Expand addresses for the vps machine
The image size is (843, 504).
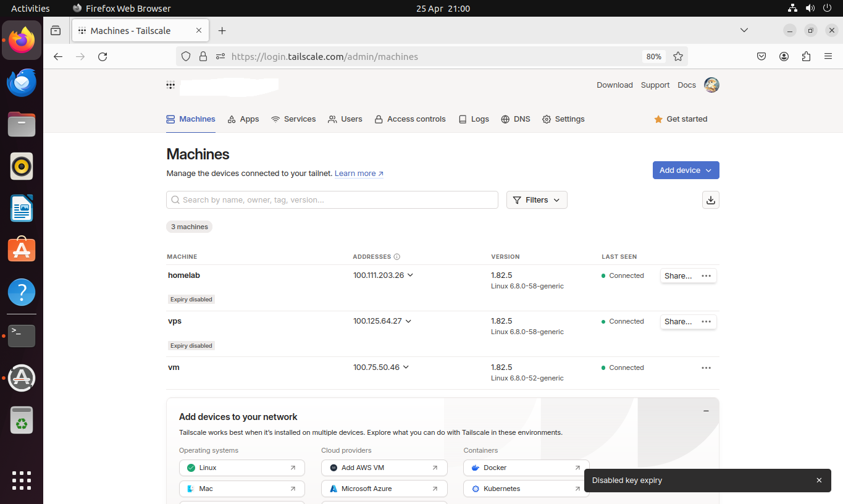(409, 321)
